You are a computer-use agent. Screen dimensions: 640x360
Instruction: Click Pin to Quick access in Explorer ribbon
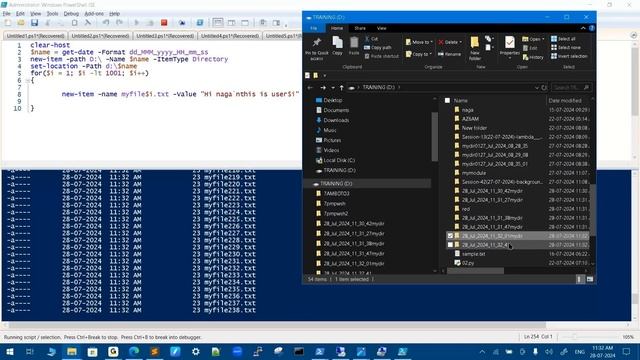pos(317,48)
